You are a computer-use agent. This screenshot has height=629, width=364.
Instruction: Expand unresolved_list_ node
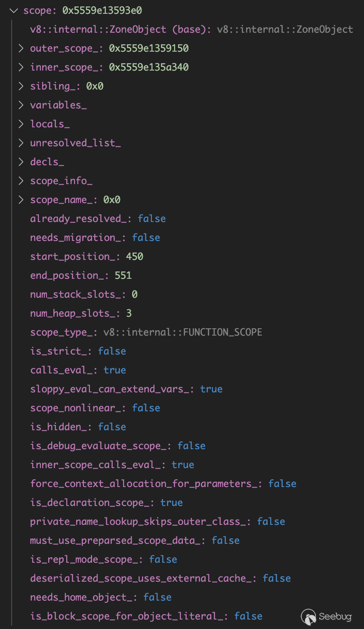[x=21, y=143]
